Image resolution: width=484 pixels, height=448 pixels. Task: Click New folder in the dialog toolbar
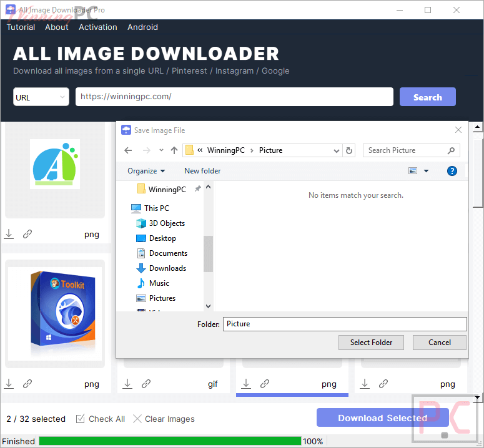click(202, 171)
